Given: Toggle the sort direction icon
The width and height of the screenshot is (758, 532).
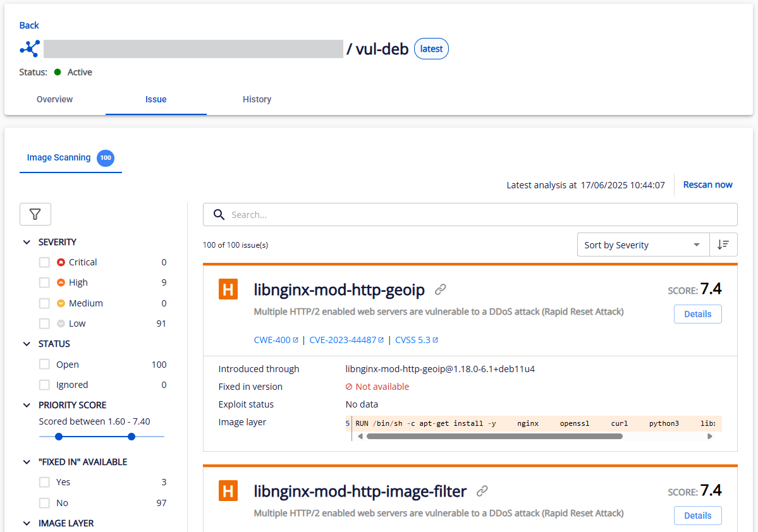Looking at the screenshot, I should pyautogui.click(x=723, y=245).
